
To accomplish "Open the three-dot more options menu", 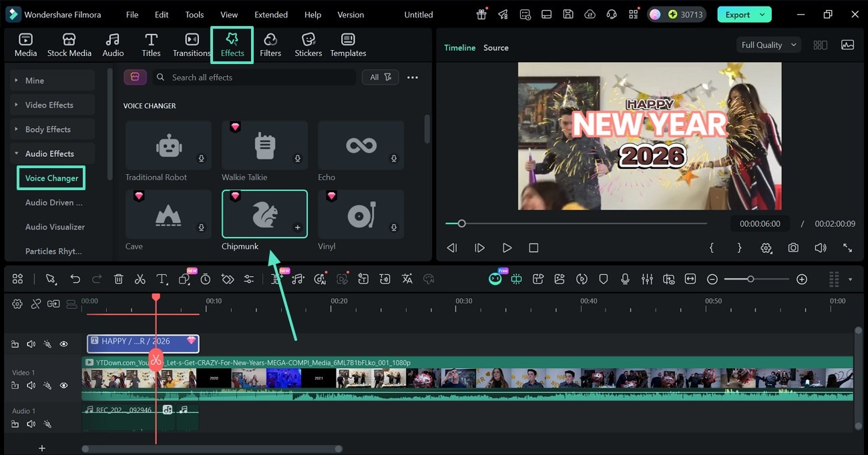I will point(413,77).
